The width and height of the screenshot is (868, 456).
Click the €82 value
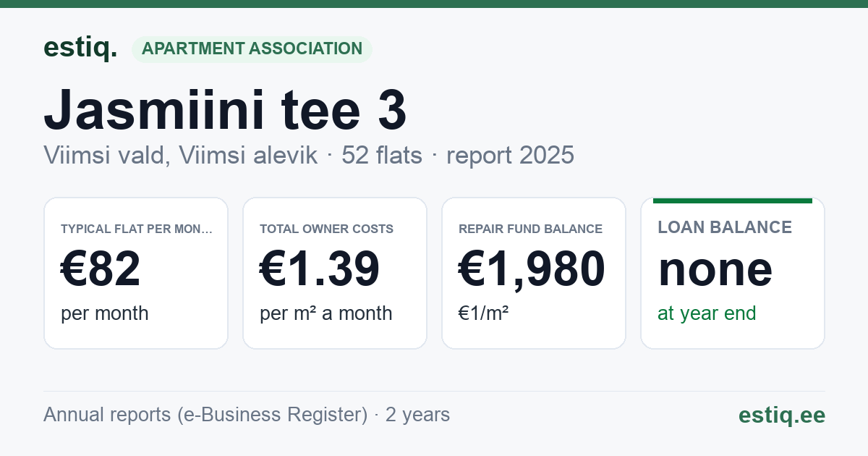(x=101, y=269)
